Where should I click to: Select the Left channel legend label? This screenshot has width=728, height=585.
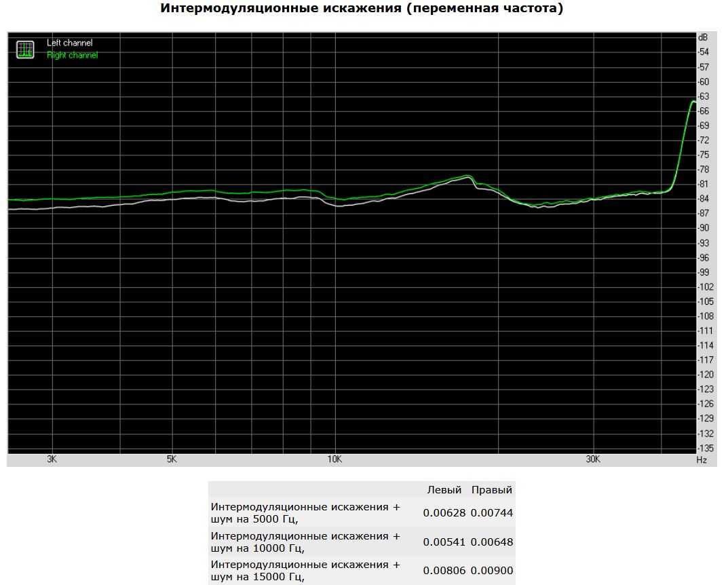pos(69,43)
